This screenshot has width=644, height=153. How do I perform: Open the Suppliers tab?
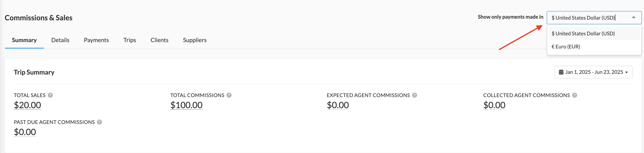pyautogui.click(x=194, y=40)
